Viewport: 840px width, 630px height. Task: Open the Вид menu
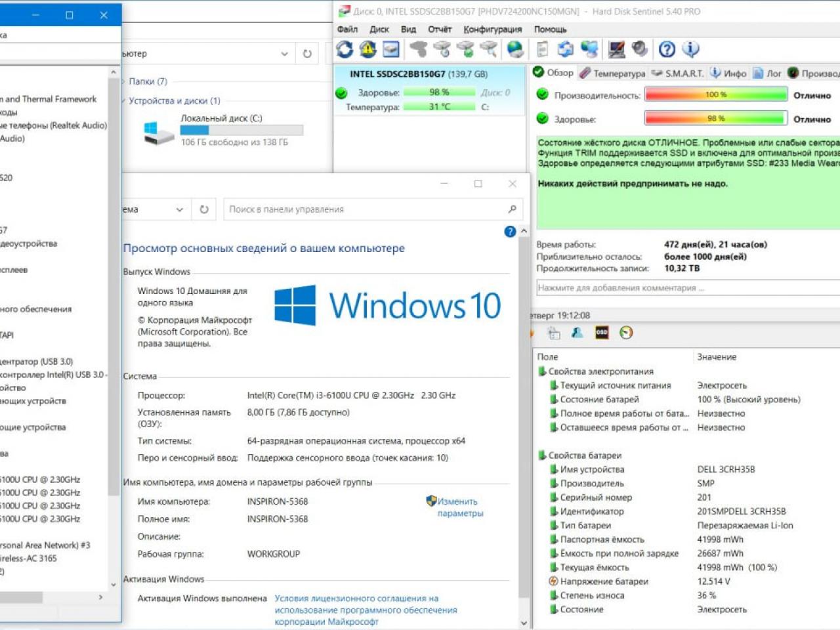pyautogui.click(x=408, y=29)
